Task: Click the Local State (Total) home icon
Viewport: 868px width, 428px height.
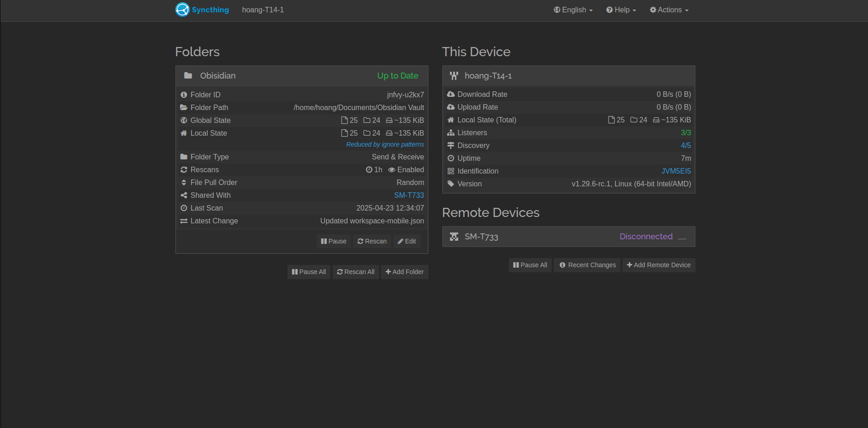Action: click(451, 120)
